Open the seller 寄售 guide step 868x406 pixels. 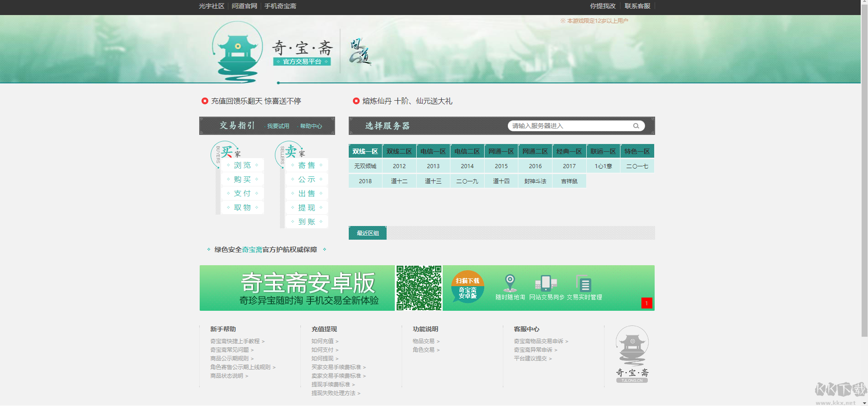click(306, 165)
